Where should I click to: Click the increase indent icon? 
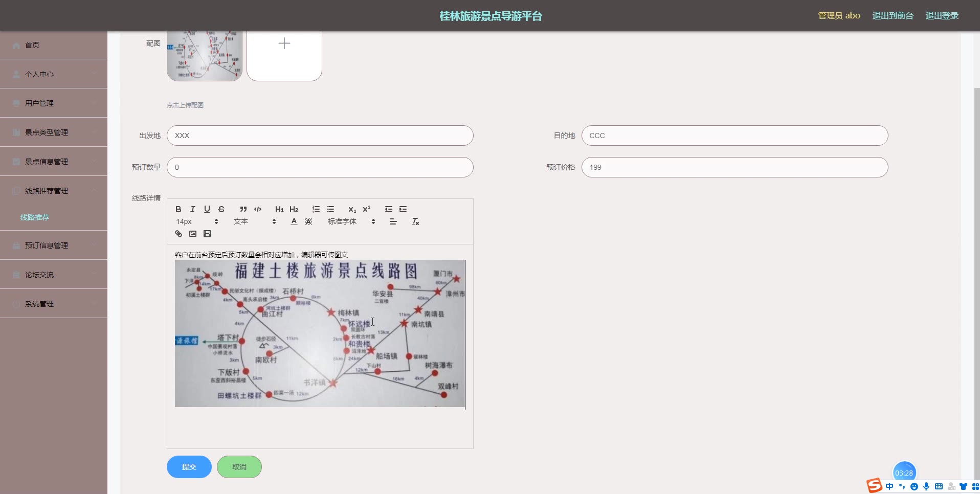403,209
